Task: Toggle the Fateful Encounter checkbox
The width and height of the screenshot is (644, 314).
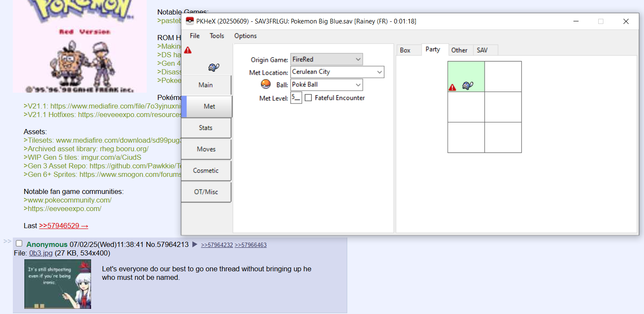Action: click(x=308, y=98)
